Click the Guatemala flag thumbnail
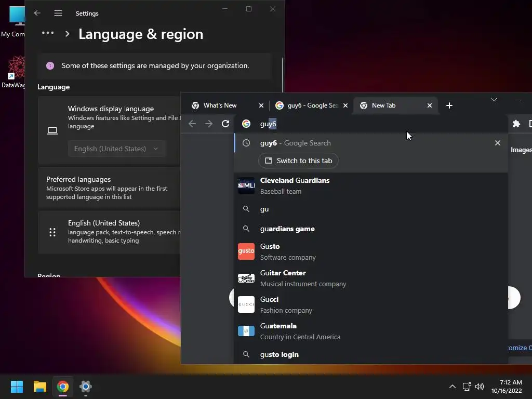 click(x=246, y=331)
